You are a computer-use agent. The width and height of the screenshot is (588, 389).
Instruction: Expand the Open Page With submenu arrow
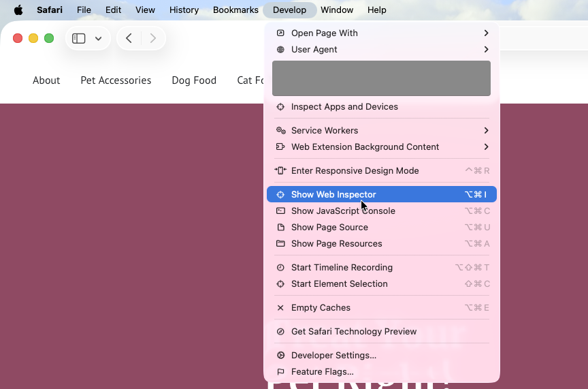[486, 33]
